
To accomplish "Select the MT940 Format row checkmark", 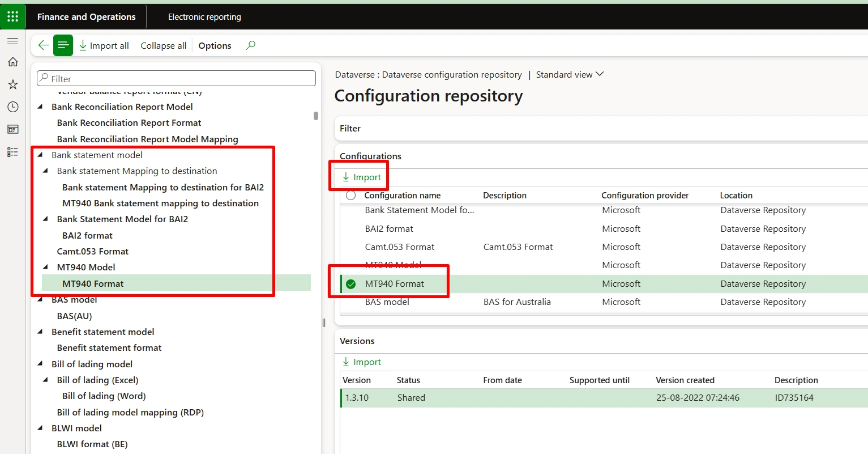I will click(351, 284).
